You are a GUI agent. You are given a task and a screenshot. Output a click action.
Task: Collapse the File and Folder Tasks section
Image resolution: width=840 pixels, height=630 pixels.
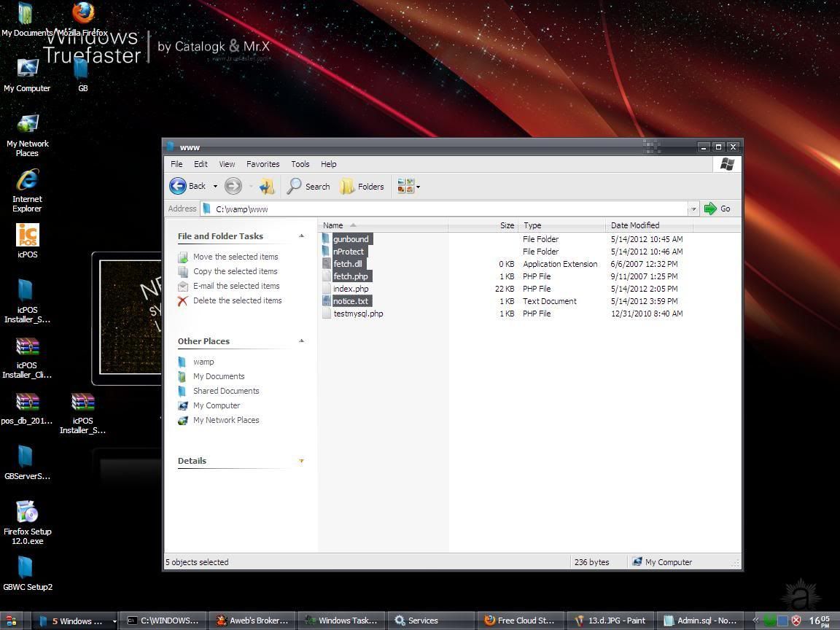(x=301, y=236)
